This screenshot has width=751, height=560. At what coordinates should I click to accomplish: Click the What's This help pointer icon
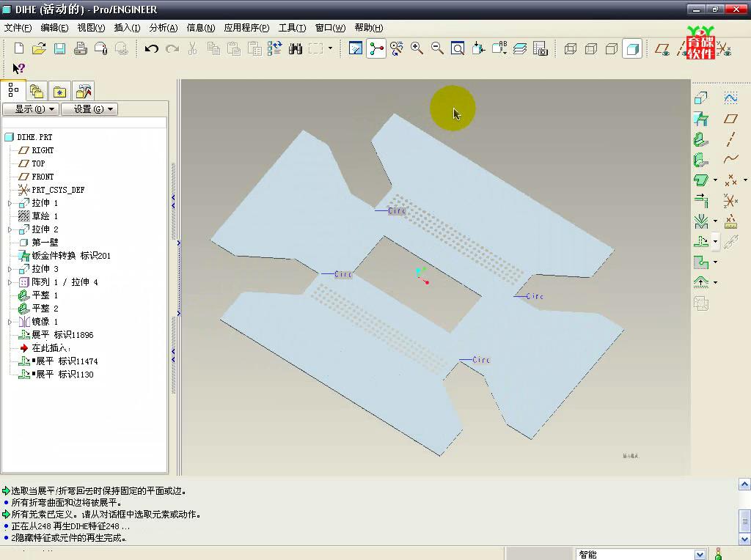(x=18, y=68)
